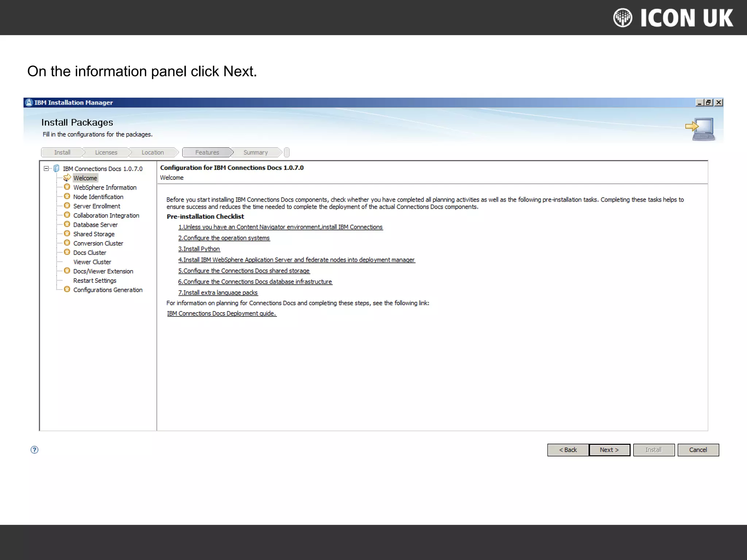Select the Features step tab
The width and height of the screenshot is (747, 560).
[207, 152]
